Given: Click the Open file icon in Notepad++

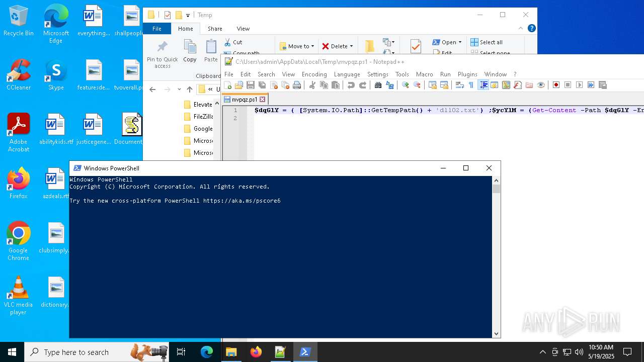Looking at the screenshot, I should coord(239,85).
